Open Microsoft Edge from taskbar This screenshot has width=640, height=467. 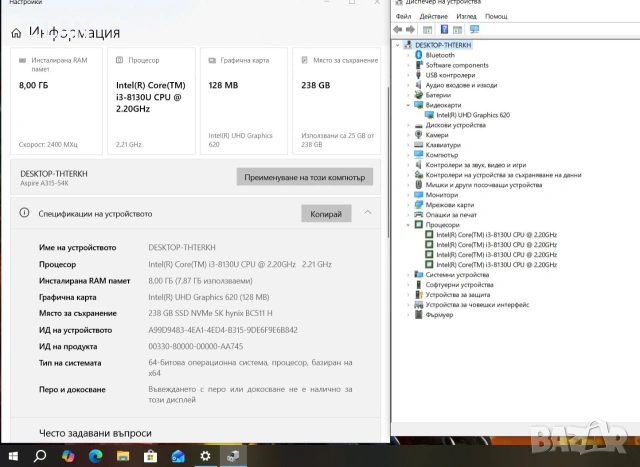coord(96,456)
